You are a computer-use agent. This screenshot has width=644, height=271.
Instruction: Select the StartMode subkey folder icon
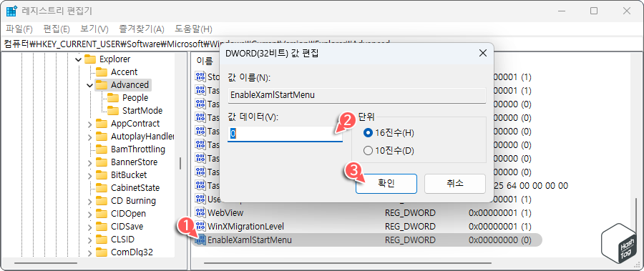pyautogui.click(x=113, y=110)
